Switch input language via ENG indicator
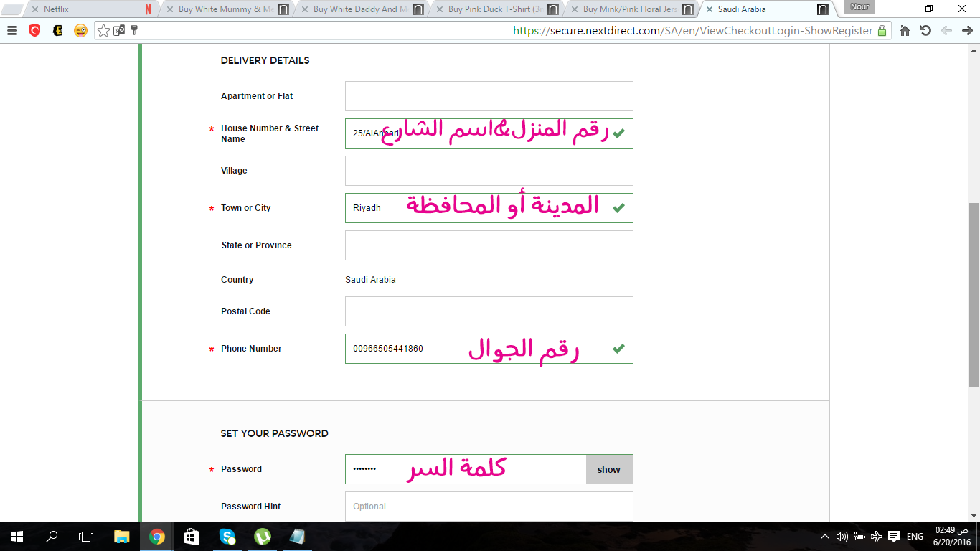 [915, 537]
